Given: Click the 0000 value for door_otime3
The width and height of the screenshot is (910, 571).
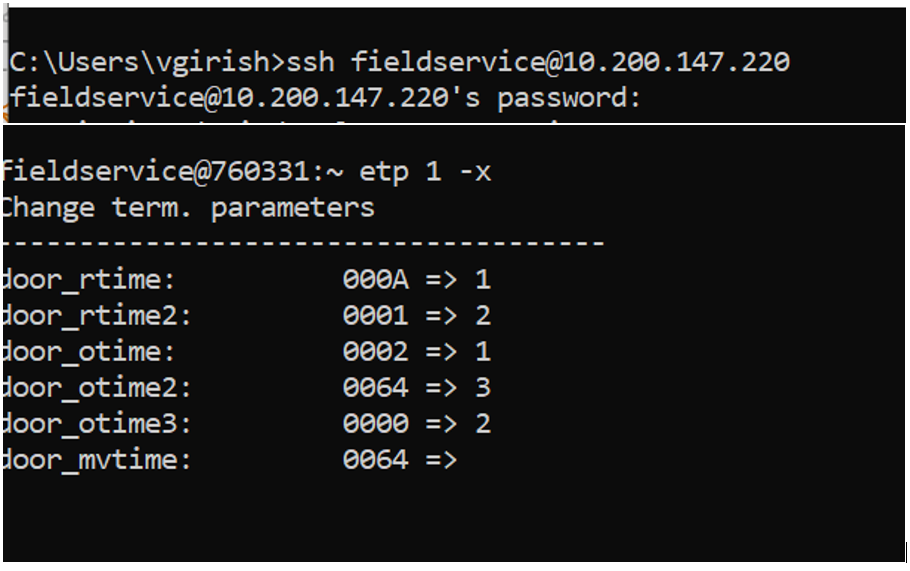Looking at the screenshot, I should pos(375,424).
